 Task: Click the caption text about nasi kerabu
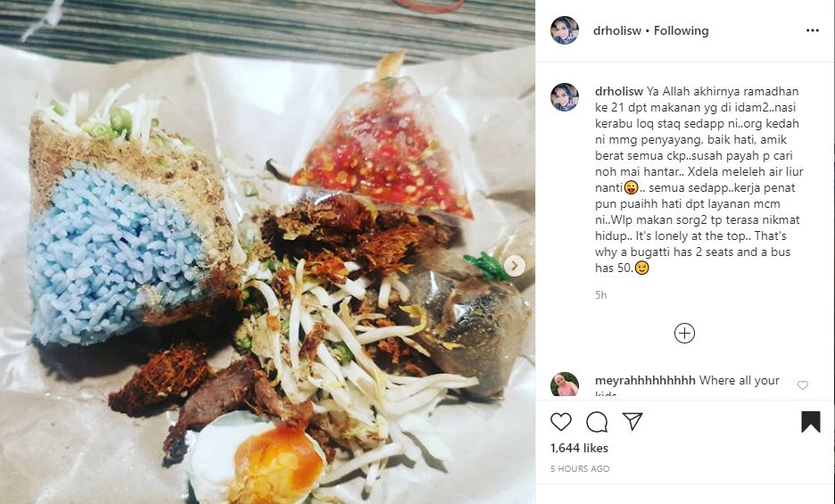coord(699,179)
